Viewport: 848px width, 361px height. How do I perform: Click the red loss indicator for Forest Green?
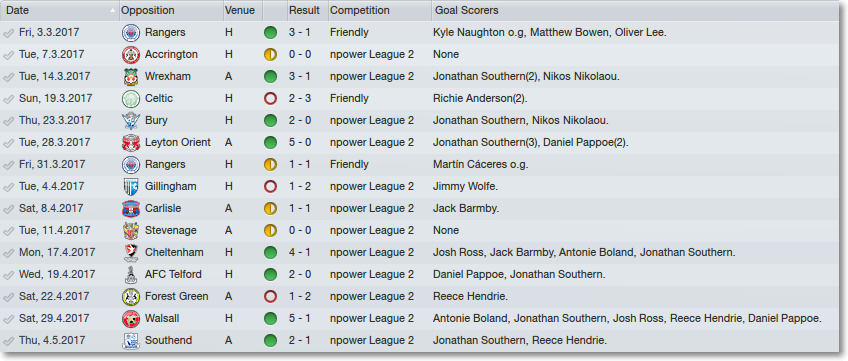(x=270, y=296)
